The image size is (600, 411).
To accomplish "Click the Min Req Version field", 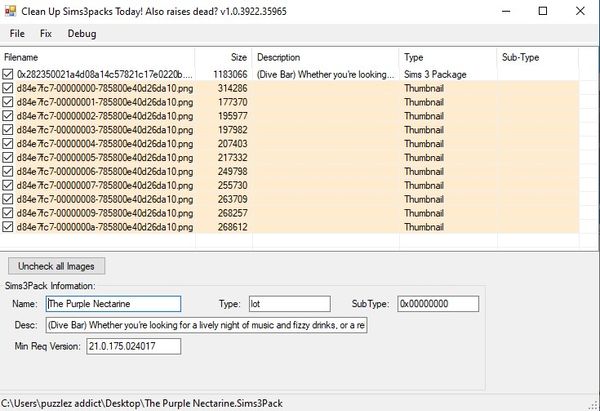I will pyautogui.click(x=134, y=346).
